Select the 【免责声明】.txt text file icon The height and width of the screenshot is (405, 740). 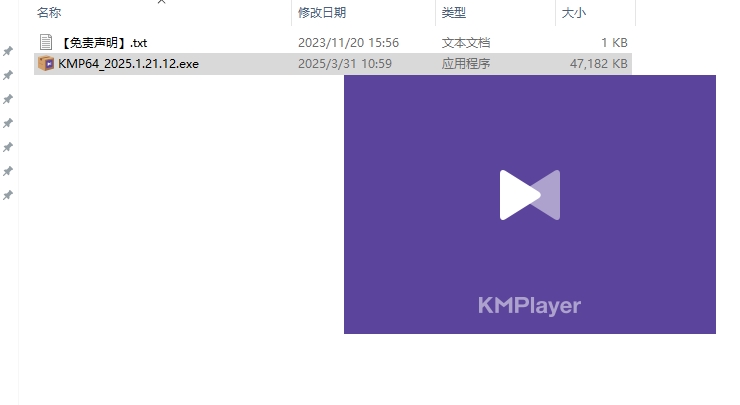46,42
